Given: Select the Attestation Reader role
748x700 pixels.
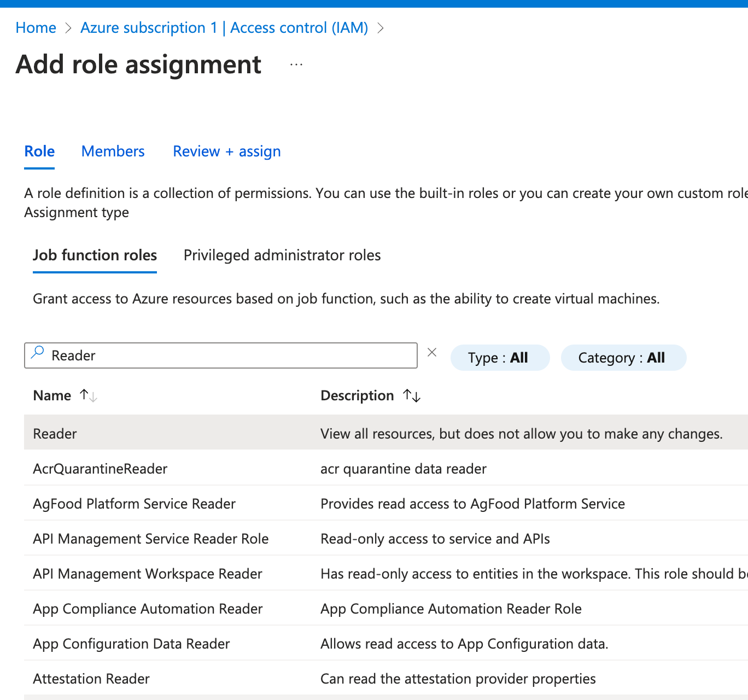Looking at the screenshot, I should point(91,679).
